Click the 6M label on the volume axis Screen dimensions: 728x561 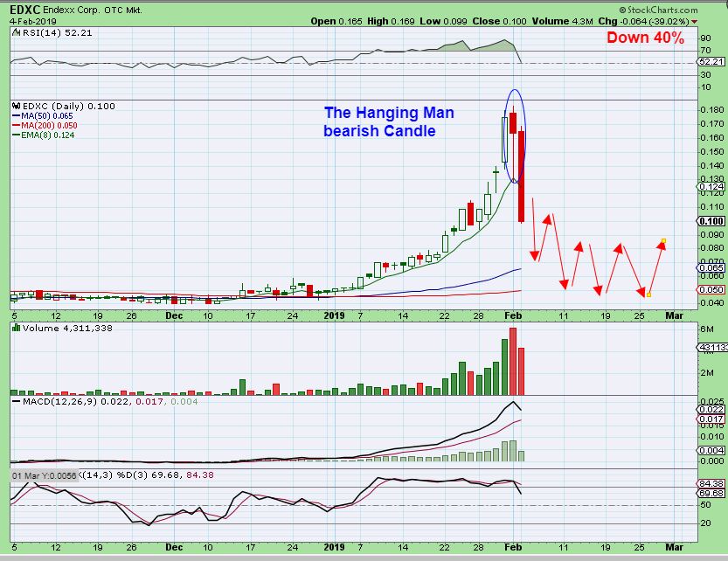click(x=707, y=329)
